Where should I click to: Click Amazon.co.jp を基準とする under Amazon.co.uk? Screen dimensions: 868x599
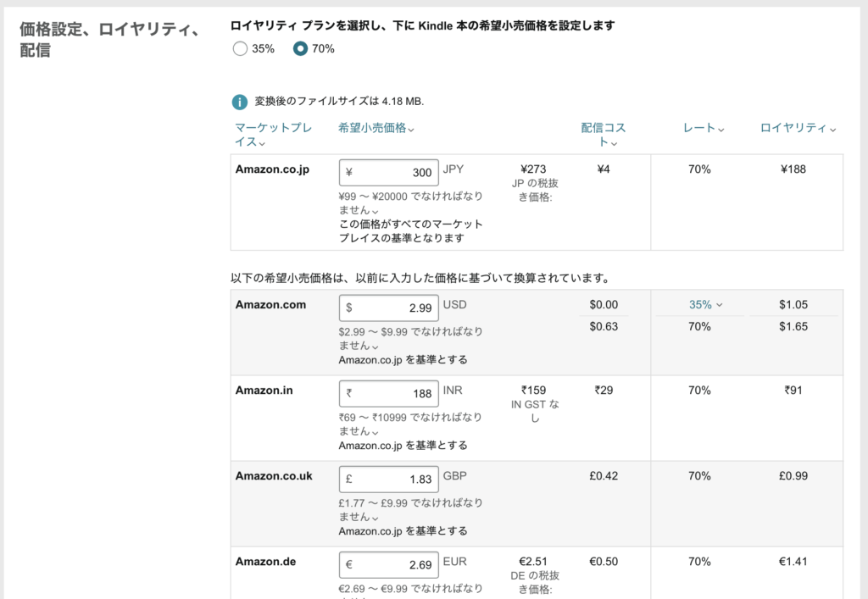(x=403, y=531)
